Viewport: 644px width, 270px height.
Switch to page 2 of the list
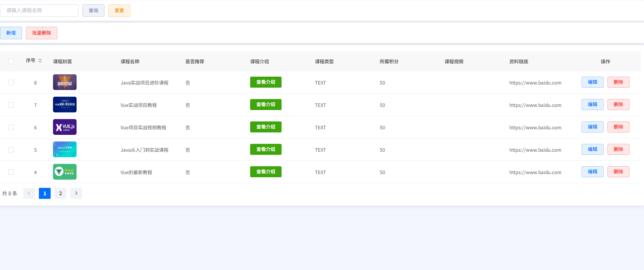tap(60, 193)
